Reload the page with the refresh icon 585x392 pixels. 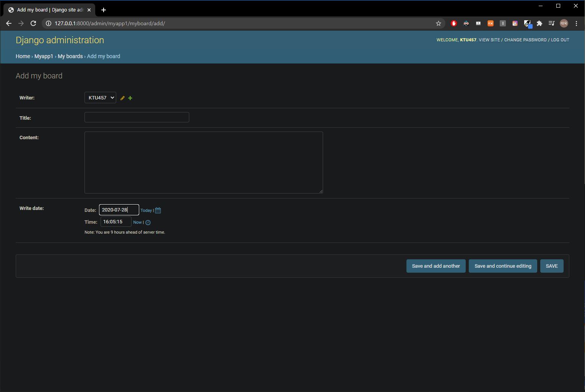[33, 23]
